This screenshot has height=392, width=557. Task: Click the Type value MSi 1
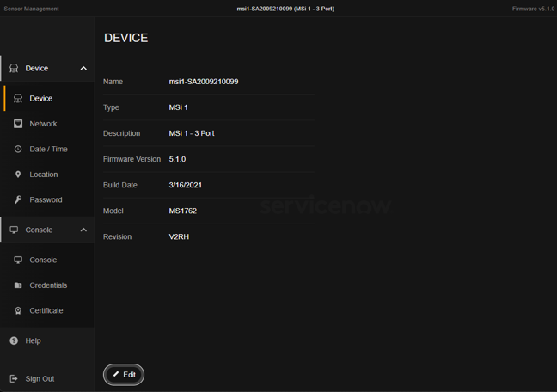pos(178,107)
